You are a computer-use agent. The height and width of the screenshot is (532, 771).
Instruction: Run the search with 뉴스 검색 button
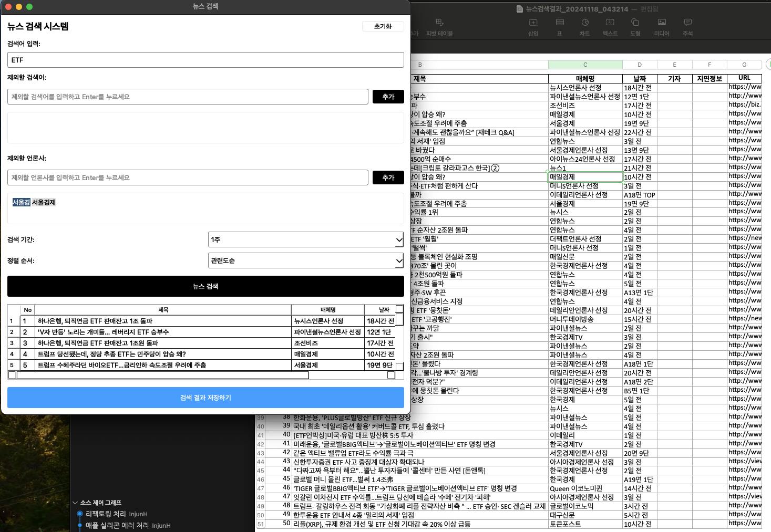point(205,286)
